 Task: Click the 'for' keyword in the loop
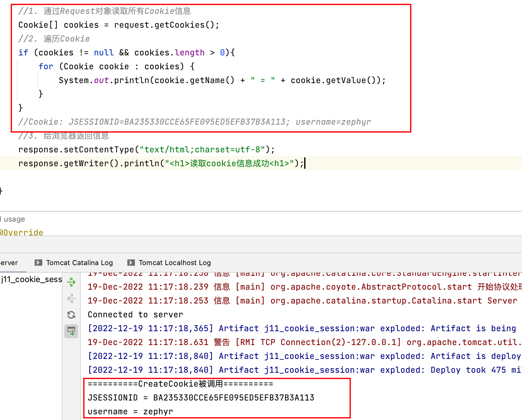click(46, 66)
